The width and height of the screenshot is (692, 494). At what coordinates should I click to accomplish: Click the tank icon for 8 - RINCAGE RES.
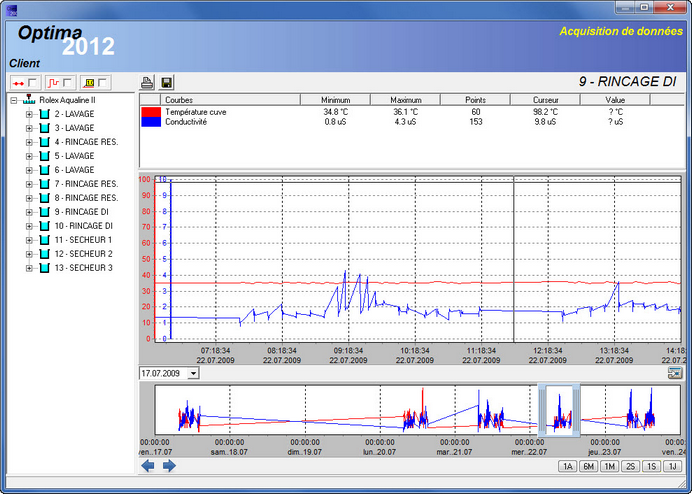45,198
